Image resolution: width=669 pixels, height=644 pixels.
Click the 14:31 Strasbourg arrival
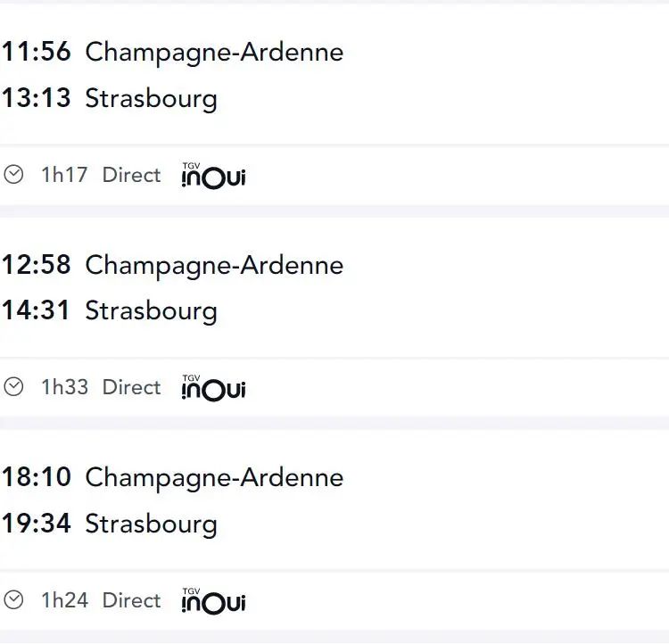110,310
